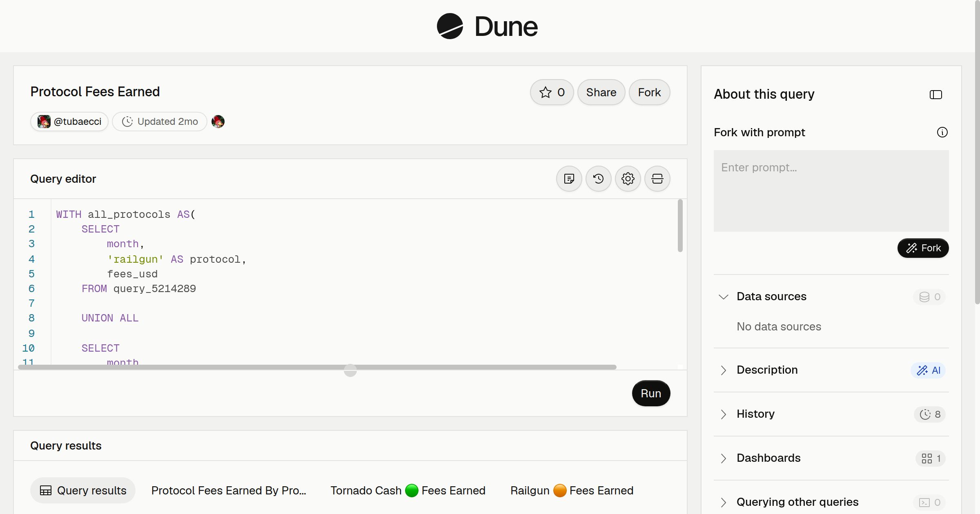Open version history icon in query editor

click(x=599, y=179)
